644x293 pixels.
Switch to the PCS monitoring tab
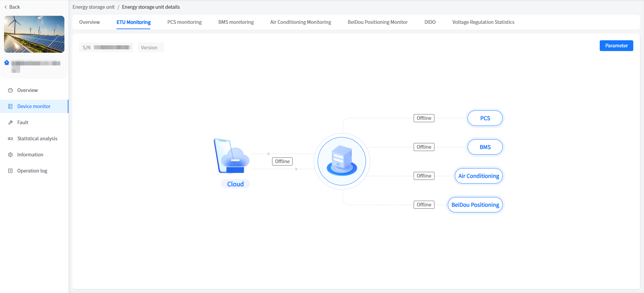[x=184, y=22]
